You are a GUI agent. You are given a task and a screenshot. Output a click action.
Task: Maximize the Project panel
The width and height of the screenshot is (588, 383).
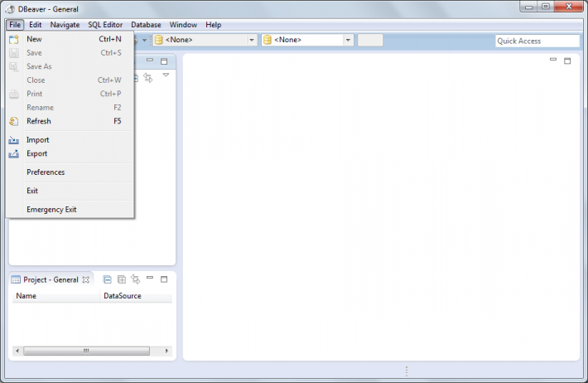(164, 279)
